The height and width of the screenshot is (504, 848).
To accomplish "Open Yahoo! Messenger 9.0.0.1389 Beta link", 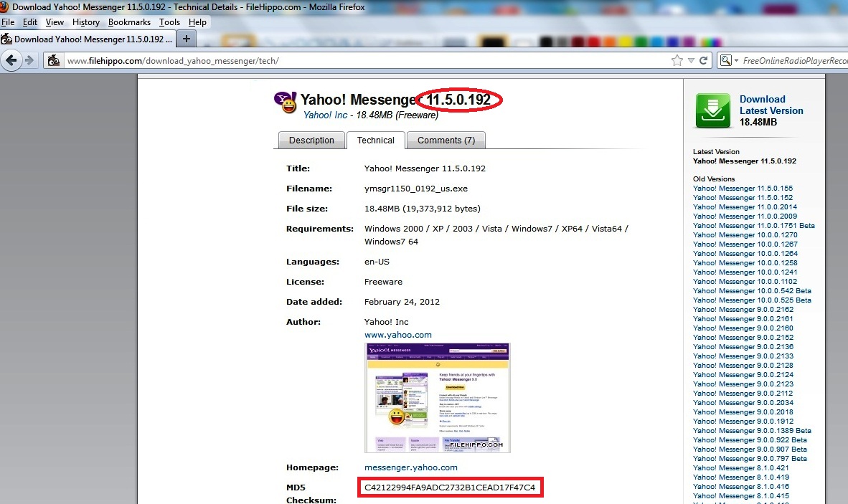I will [753, 431].
